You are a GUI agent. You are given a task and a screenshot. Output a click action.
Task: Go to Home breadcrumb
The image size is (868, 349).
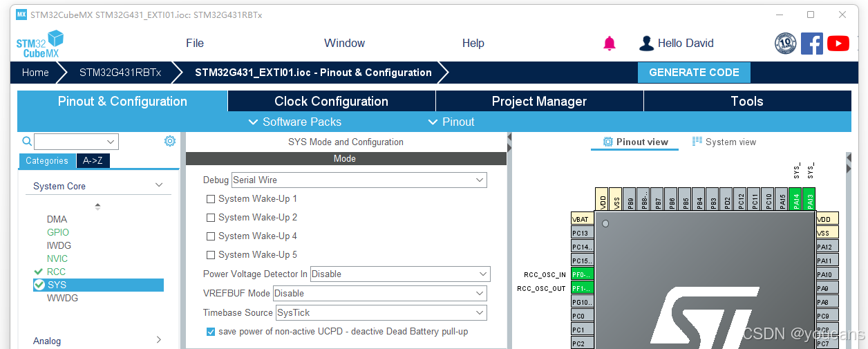click(35, 72)
